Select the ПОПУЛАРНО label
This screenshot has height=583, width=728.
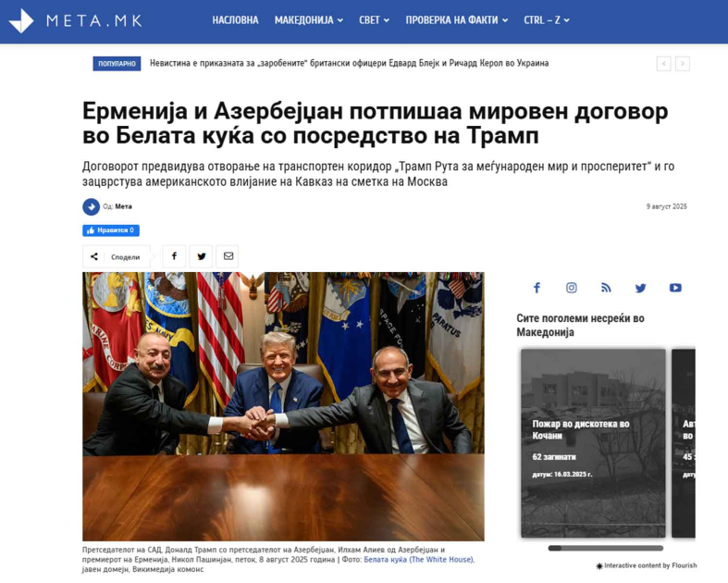[x=117, y=64]
